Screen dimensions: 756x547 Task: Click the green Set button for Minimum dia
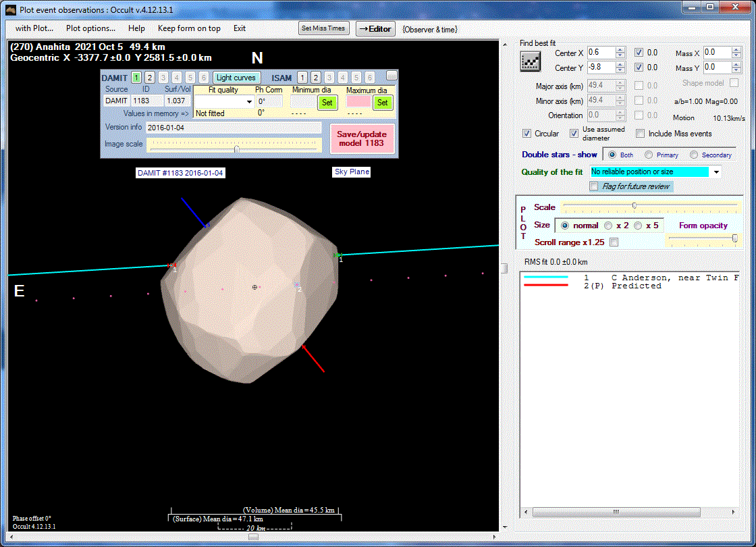(327, 103)
